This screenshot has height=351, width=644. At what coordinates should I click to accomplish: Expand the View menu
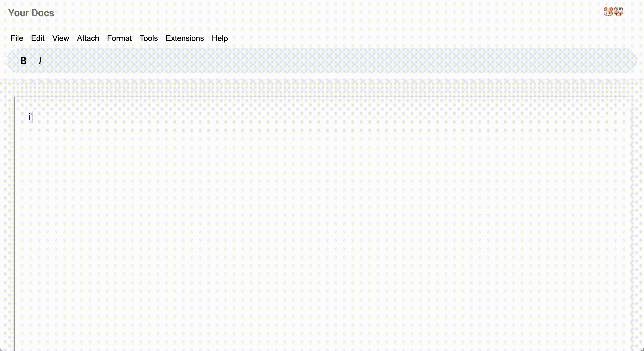point(61,38)
